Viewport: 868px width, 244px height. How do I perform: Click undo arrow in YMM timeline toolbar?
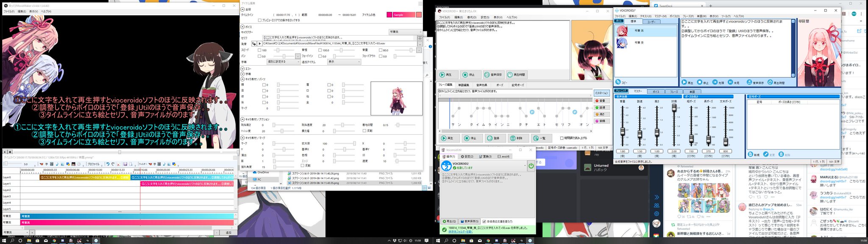pyautogui.click(x=108, y=164)
